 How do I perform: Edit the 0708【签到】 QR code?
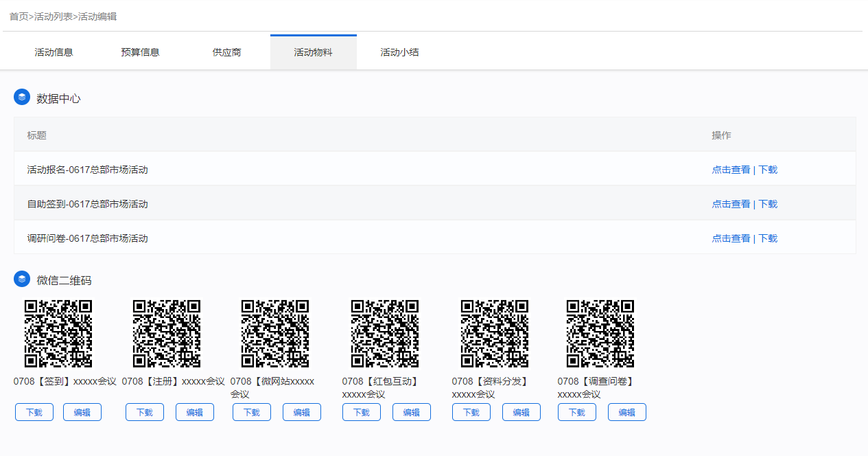[x=82, y=412]
